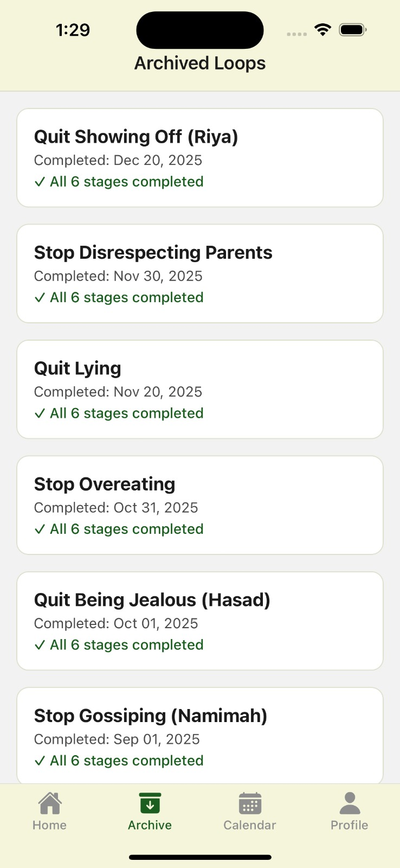Select the Calendar tab label

point(250,825)
